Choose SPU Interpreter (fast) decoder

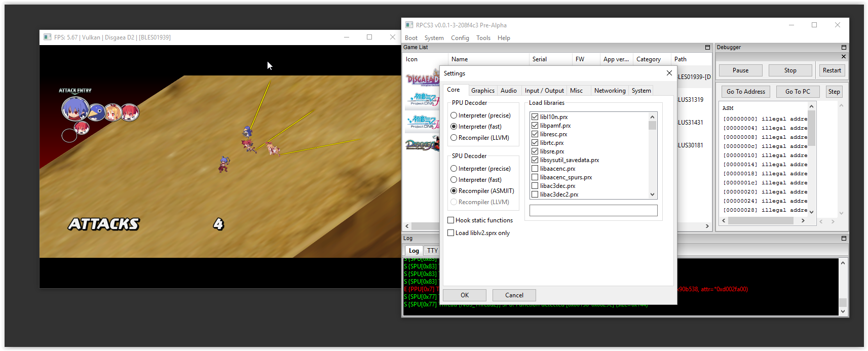[x=454, y=180]
